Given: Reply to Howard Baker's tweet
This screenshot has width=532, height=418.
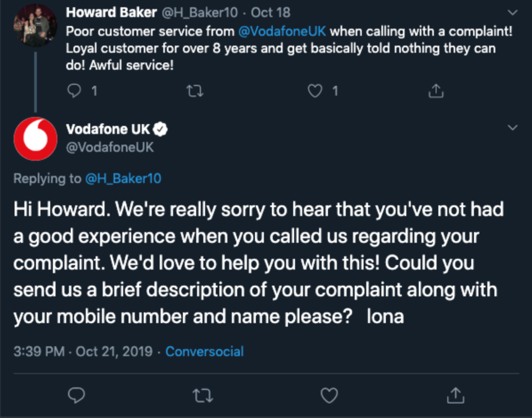Looking at the screenshot, I should (74, 91).
